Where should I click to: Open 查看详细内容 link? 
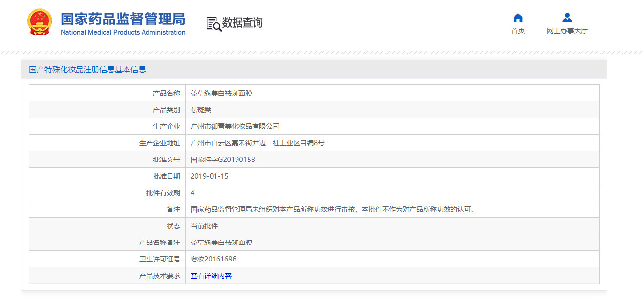pyautogui.click(x=211, y=276)
